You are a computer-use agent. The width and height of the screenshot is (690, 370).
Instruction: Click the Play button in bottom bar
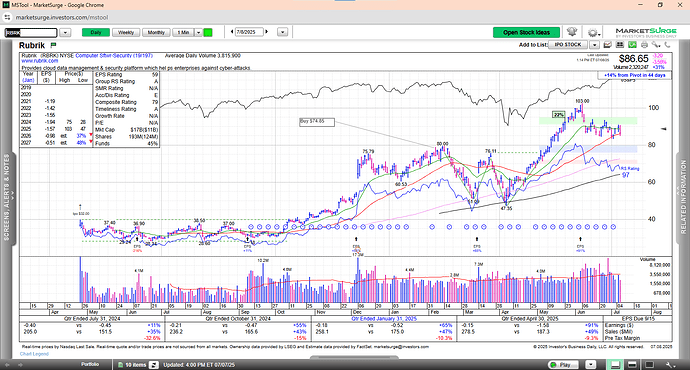click(564, 365)
